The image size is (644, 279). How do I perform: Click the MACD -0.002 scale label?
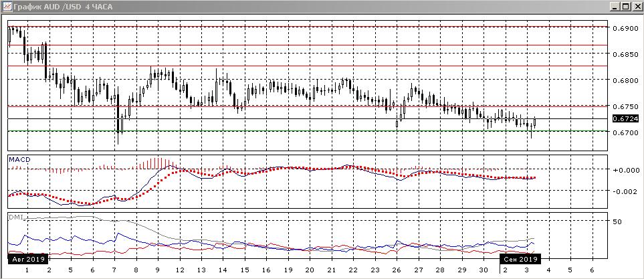click(x=625, y=192)
